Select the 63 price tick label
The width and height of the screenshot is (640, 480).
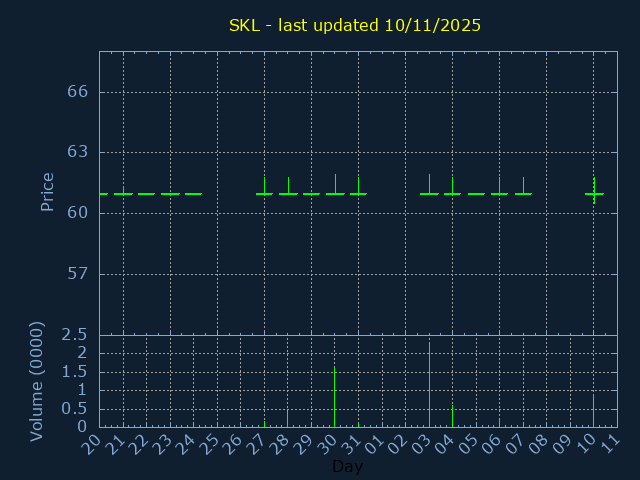coord(78,153)
